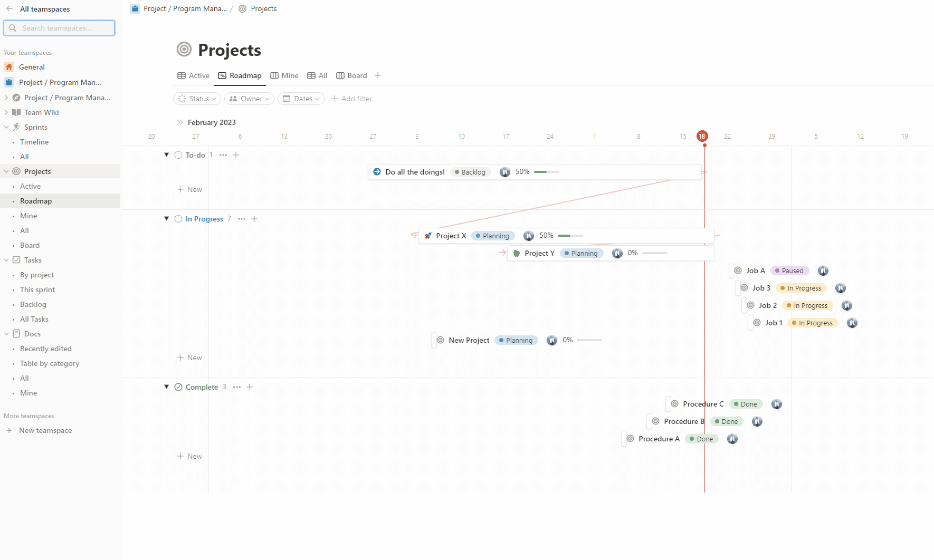The width and height of the screenshot is (934, 560).
Task: Open the Owner filter dropdown
Action: pyautogui.click(x=249, y=99)
